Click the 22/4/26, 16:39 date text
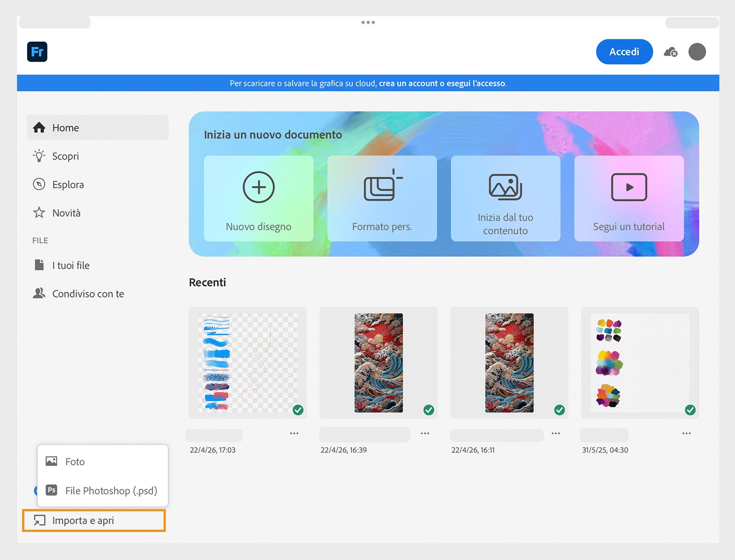 [x=344, y=450]
